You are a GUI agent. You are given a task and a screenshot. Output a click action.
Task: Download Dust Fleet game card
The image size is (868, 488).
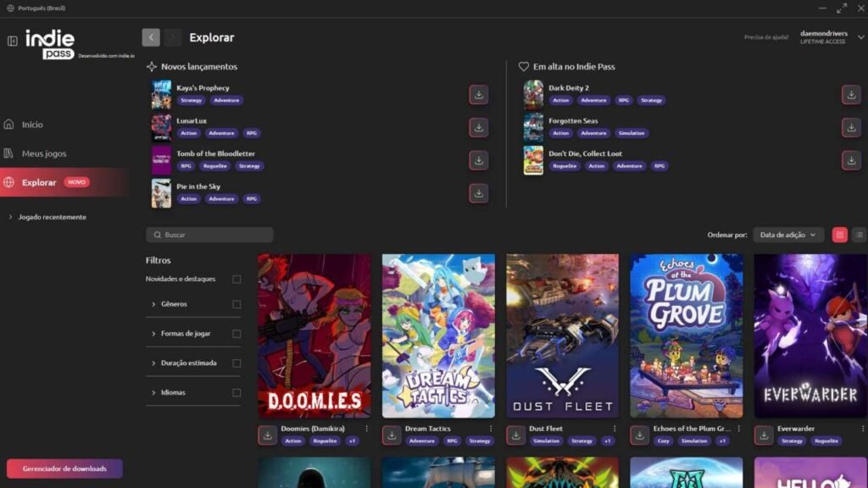click(515, 435)
